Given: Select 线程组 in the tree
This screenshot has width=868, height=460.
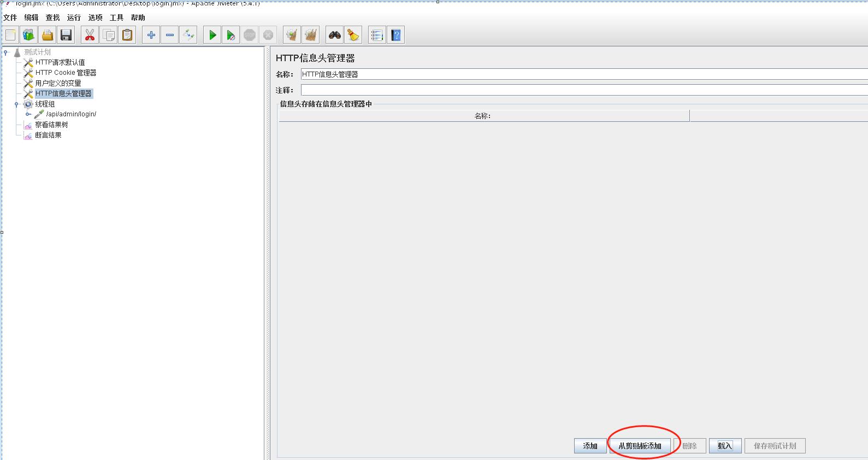Looking at the screenshot, I should 45,104.
